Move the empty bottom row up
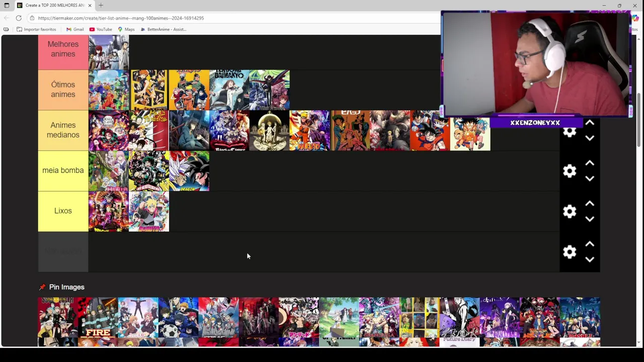Image resolution: width=644 pixels, height=362 pixels. click(x=590, y=244)
